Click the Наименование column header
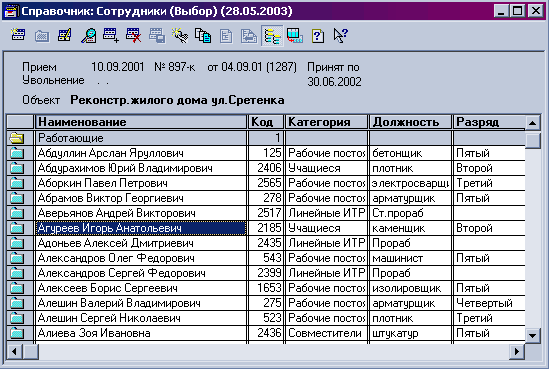 point(141,122)
